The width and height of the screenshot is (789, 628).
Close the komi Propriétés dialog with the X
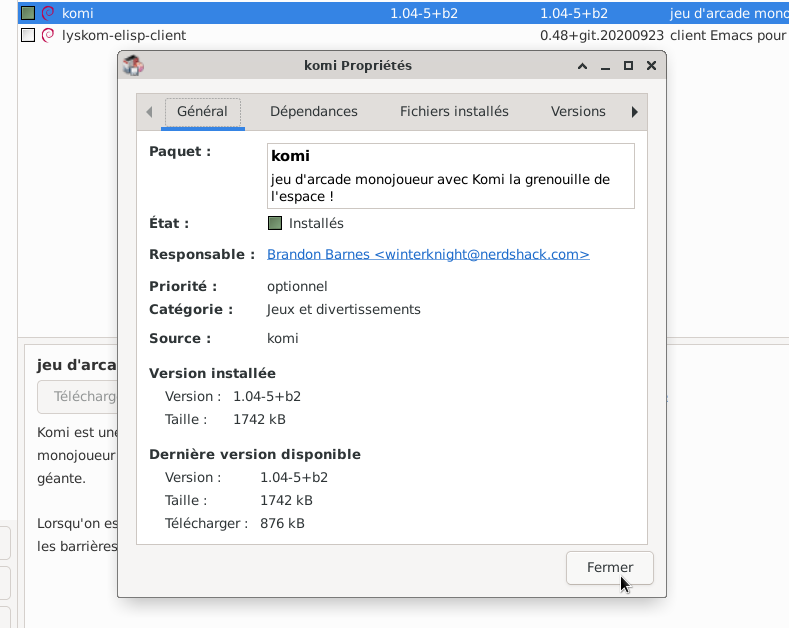(651, 65)
